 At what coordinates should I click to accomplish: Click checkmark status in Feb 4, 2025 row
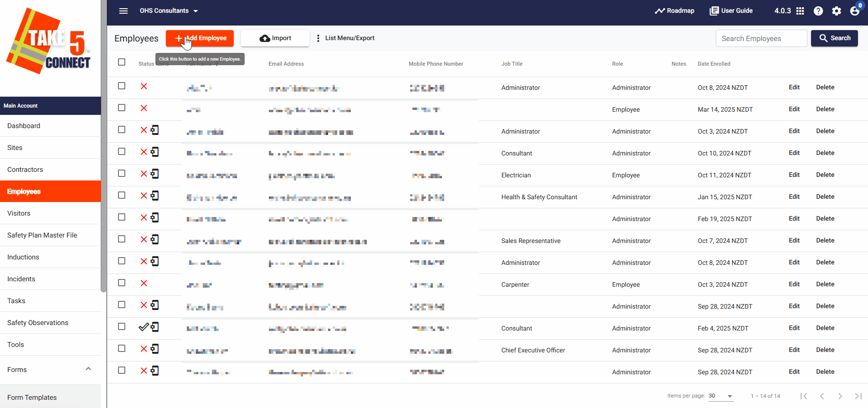pos(144,327)
